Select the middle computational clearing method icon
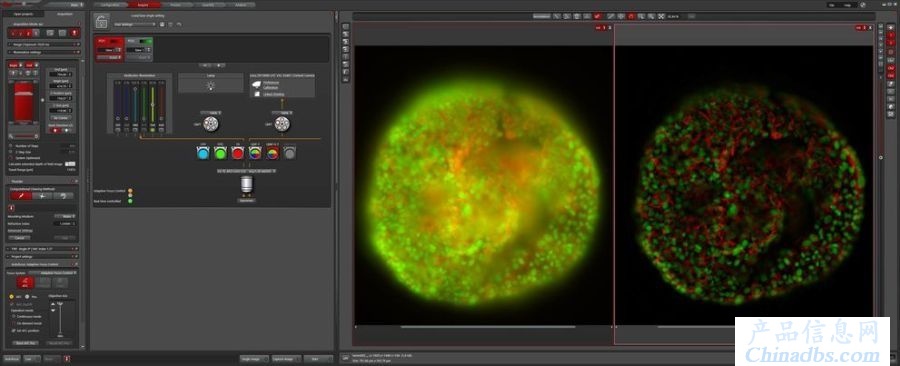Viewport: 900px width, 366px height. pyautogui.click(x=42, y=196)
